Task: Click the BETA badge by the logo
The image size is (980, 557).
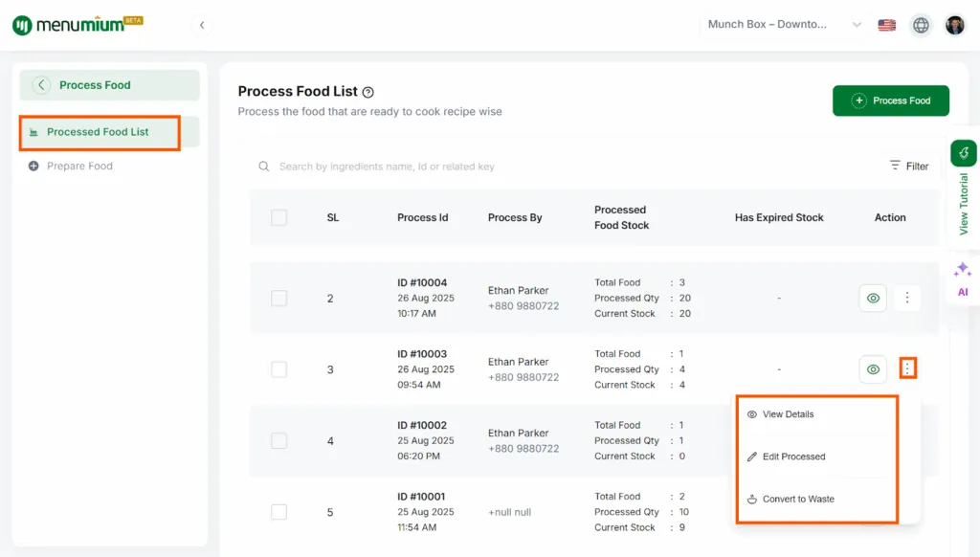Action: (x=133, y=20)
